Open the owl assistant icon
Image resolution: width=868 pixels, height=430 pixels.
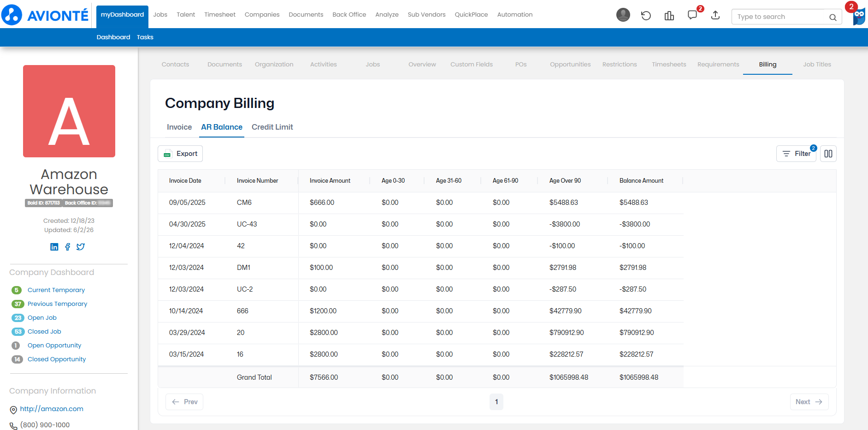(x=859, y=18)
